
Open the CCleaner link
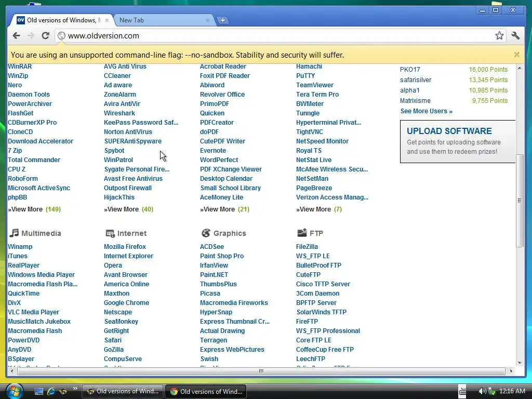coord(117,76)
